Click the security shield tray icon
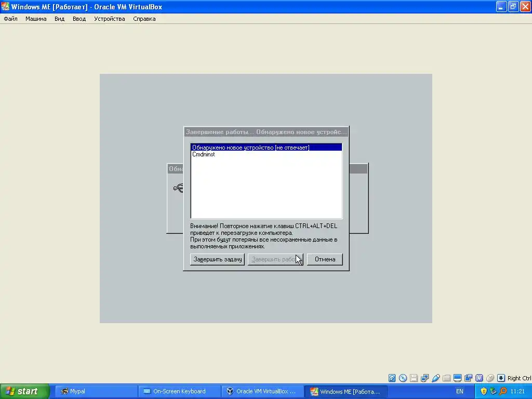The width and height of the screenshot is (532, 399). click(484, 391)
